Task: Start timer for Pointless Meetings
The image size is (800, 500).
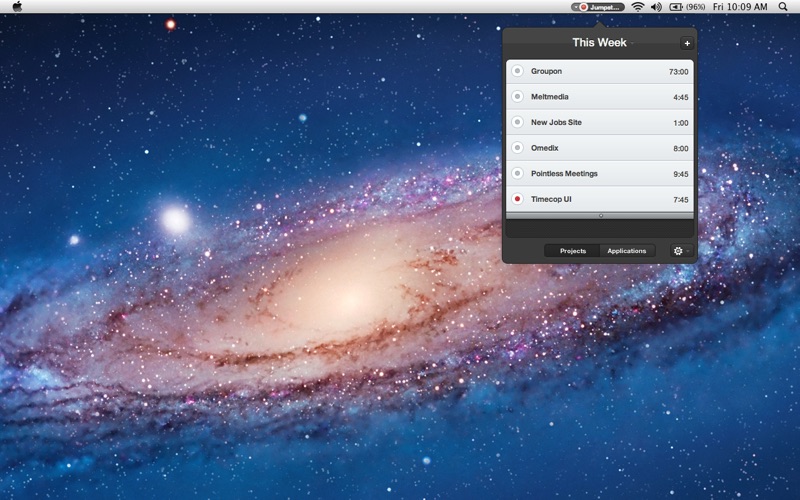Action: click(517, 173)
